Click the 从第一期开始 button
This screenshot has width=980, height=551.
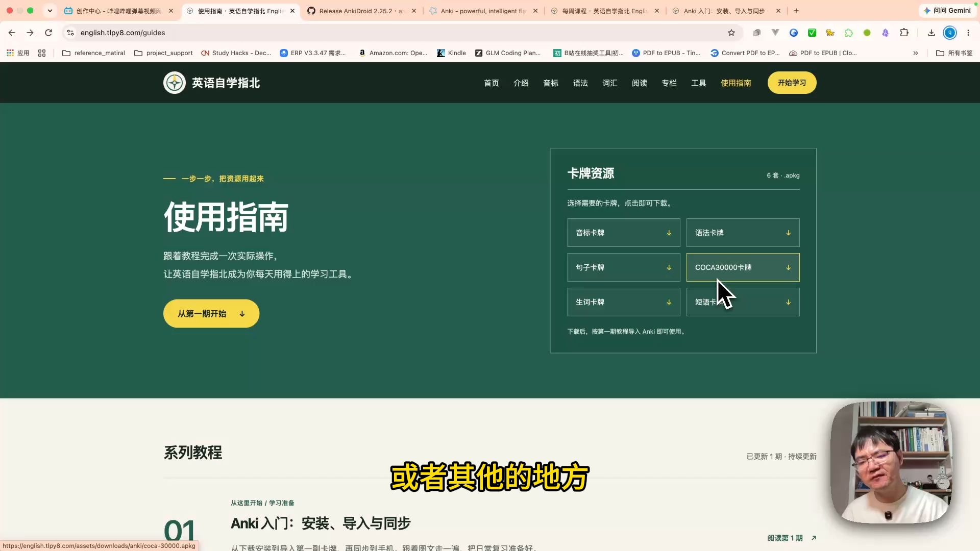tap(211, 314)
